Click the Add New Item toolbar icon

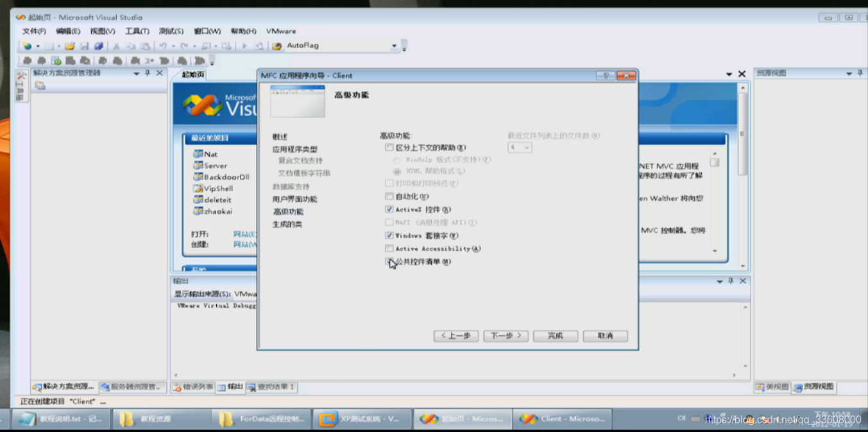49,46
